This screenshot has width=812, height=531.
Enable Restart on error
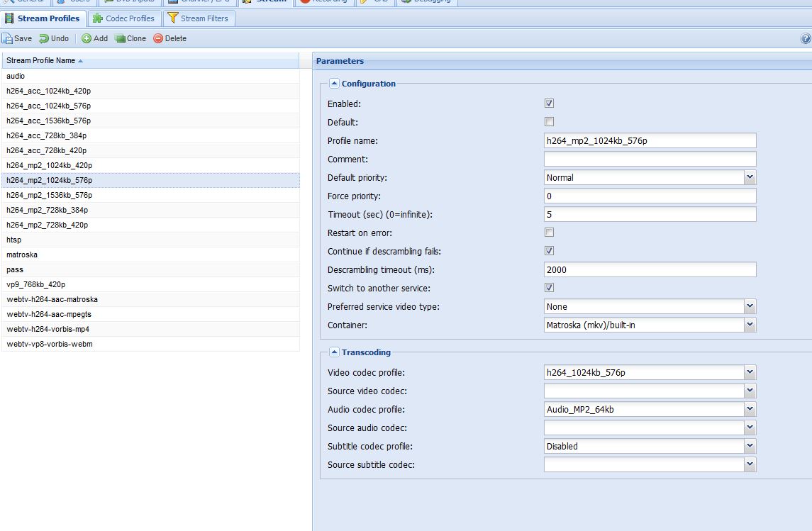550,233
